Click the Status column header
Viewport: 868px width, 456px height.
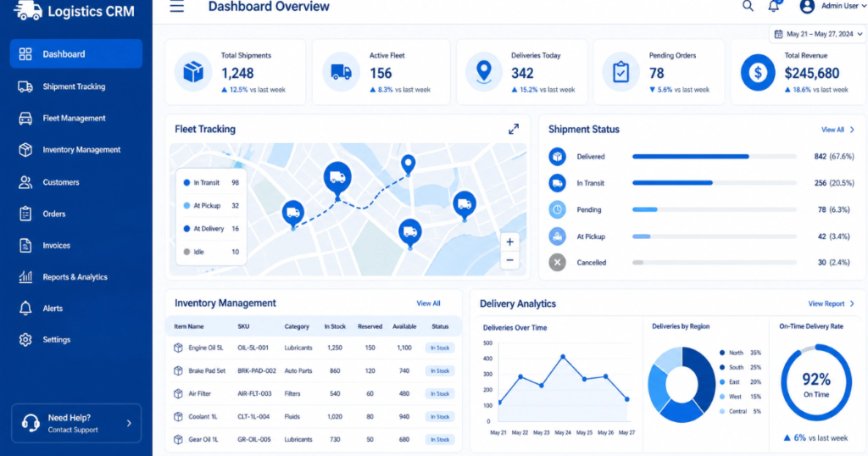(x=440, y=326)
